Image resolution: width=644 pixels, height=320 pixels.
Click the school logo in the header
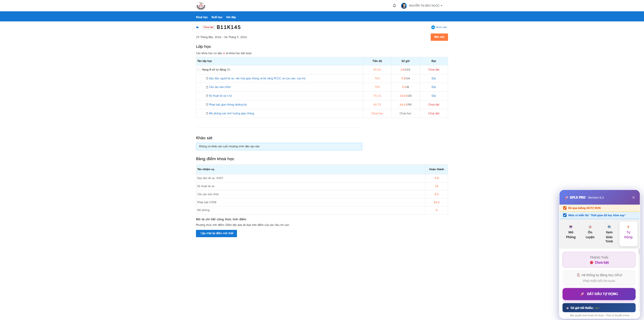pyautogui.click(x=201, y=6)
